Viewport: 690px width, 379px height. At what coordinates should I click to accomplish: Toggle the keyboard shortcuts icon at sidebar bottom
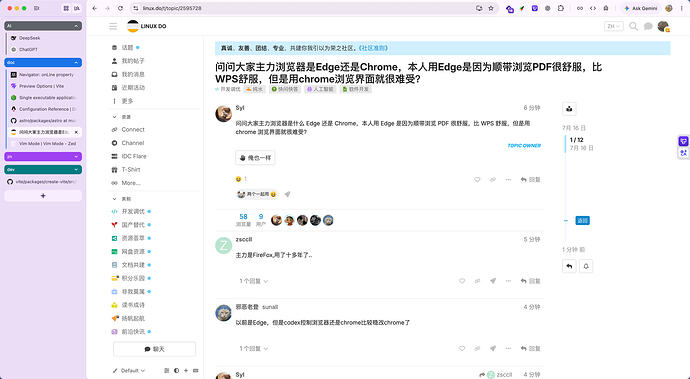(196, 371)
